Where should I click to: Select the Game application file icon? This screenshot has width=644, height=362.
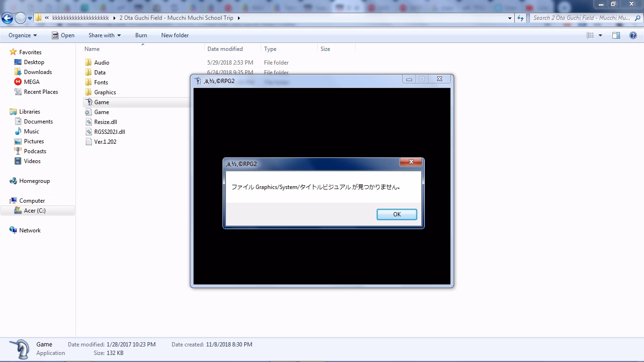pyautogui.click(x=89, y=102)
